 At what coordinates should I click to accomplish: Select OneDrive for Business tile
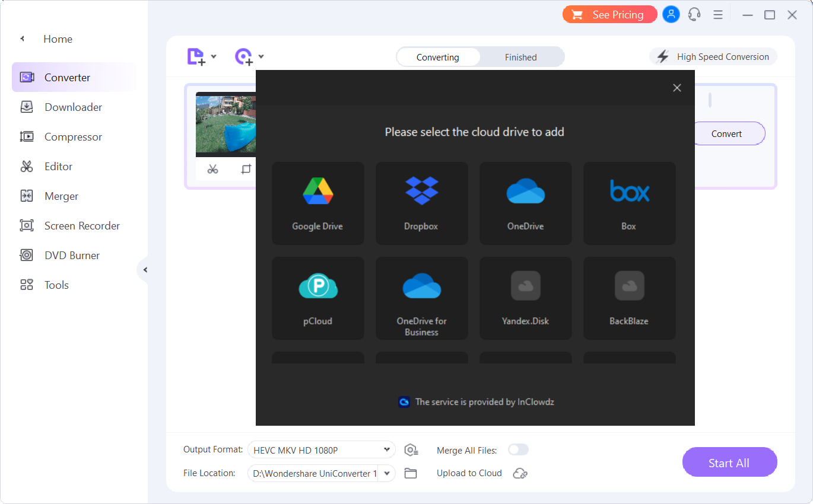pos(421,298)
